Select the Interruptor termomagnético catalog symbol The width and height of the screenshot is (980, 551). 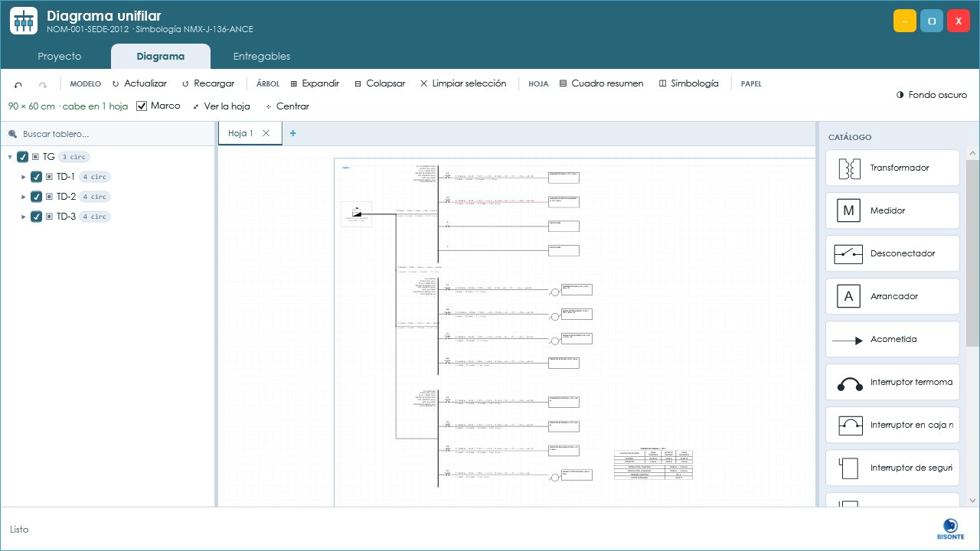(x=893, y=382)
